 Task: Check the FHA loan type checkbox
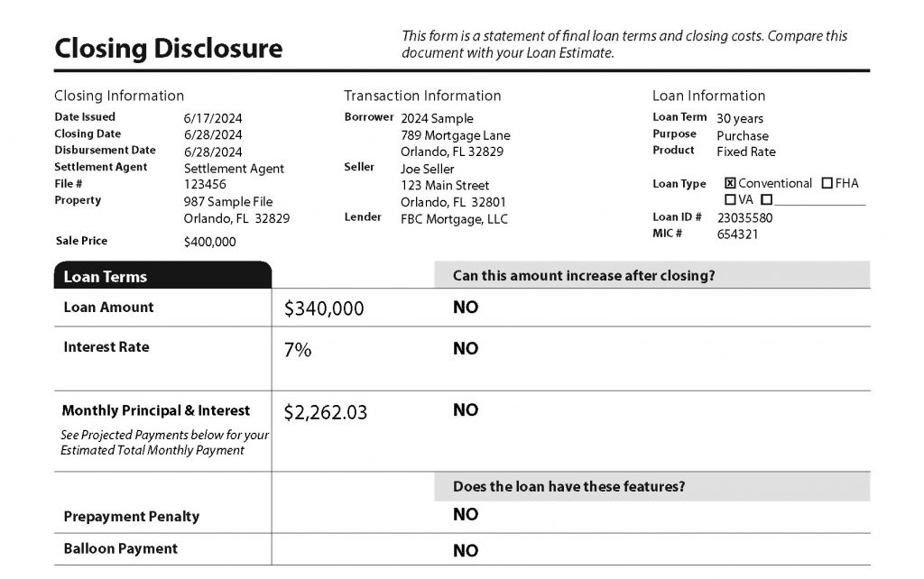pos(827,183)
